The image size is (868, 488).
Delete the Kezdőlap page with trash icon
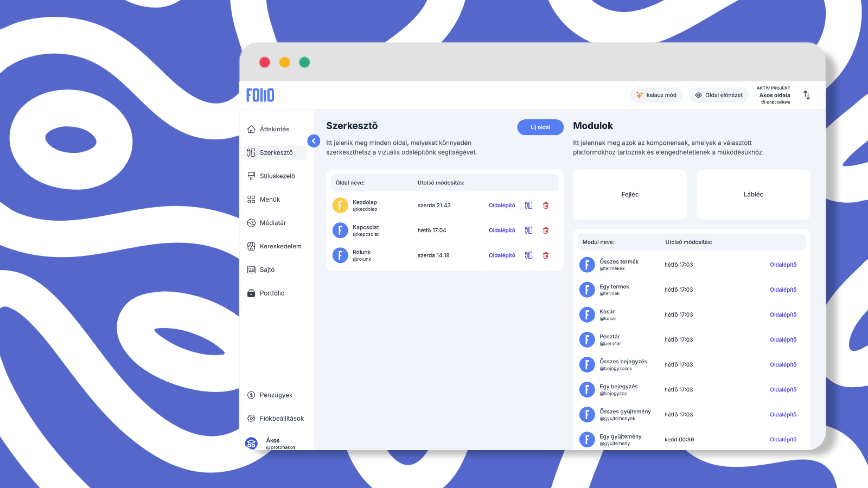(x=545, y=205)
